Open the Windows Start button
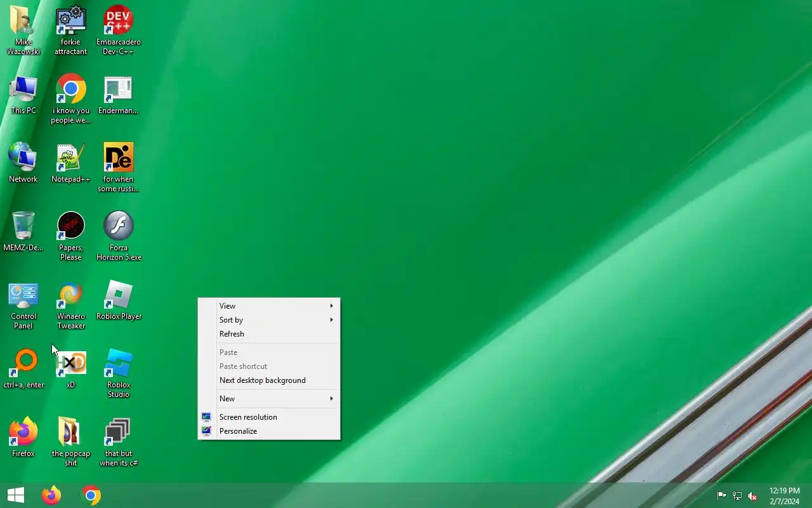Viewport: 812px width, 508px height. click(x=16, y=495)
